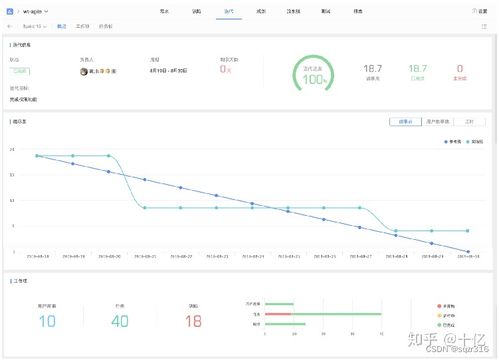Click the panel icon at right of sub-navigation
Viewport: 499px width, 360px height.
(x=484, y=26)
